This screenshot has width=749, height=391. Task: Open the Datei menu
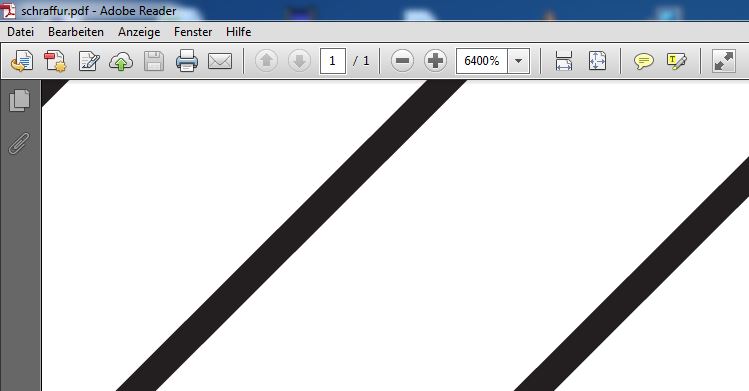click(21, 32)
